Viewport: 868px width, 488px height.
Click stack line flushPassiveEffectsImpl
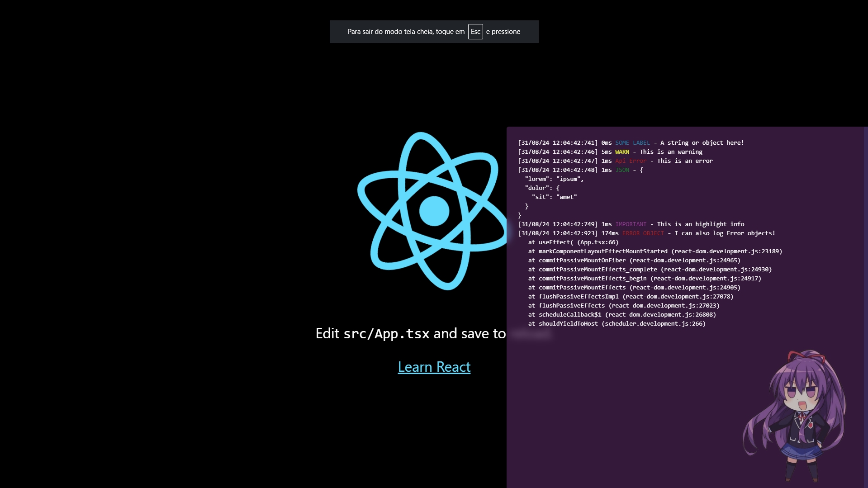tap(631, 297)
